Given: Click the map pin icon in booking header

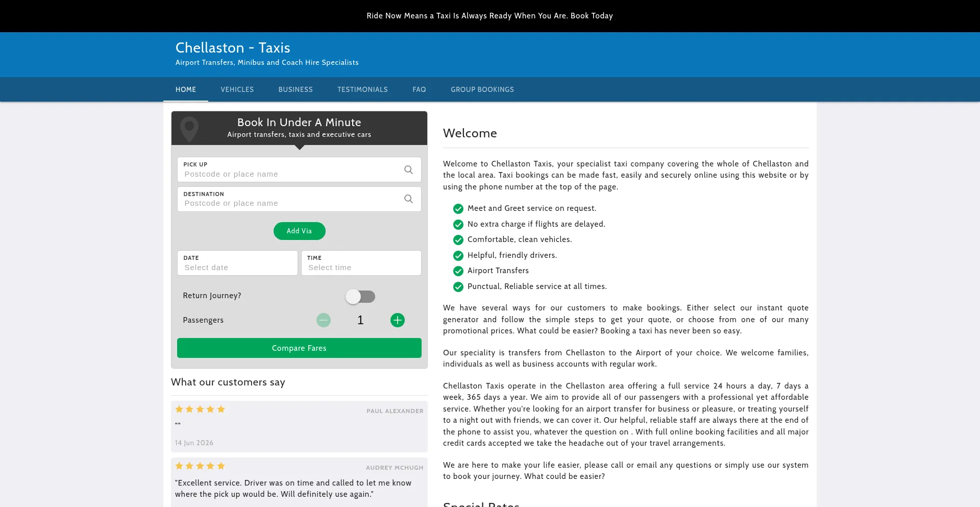Looking at the screenshot, I should 189,129.
